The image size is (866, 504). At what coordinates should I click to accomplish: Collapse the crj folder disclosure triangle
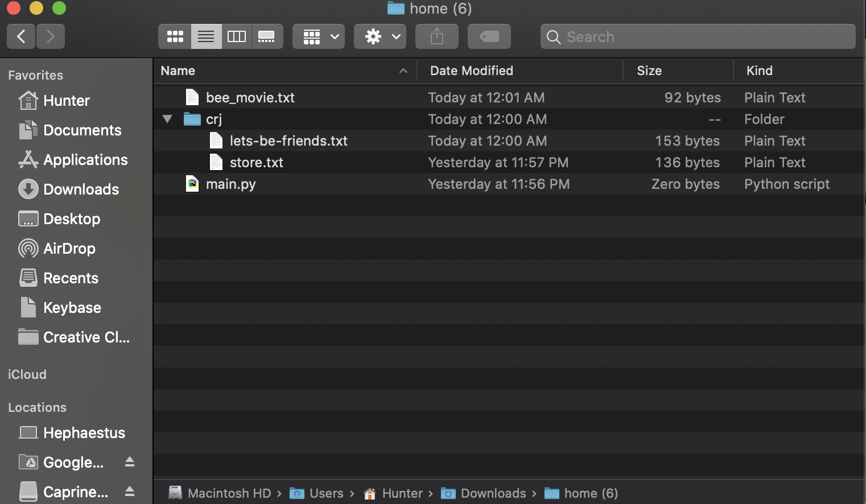point(167,119)
